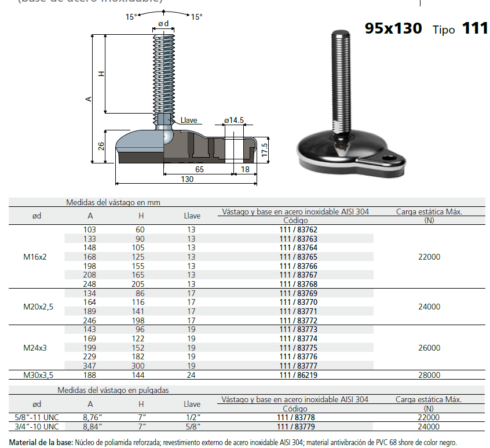Click inch-thread code 111 / 83779
Screen dimensions: 490x448
[x=298, y=427]
